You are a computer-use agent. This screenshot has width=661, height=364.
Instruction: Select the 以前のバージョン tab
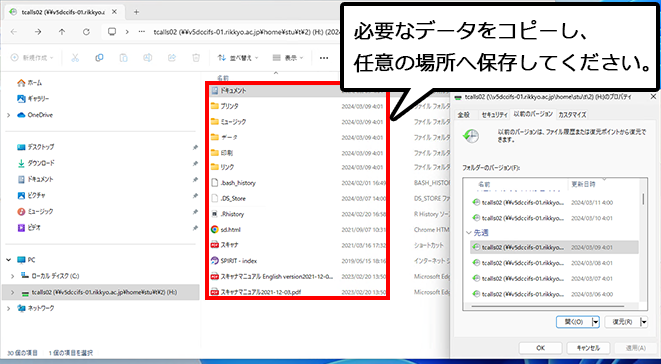click(533, 114)
